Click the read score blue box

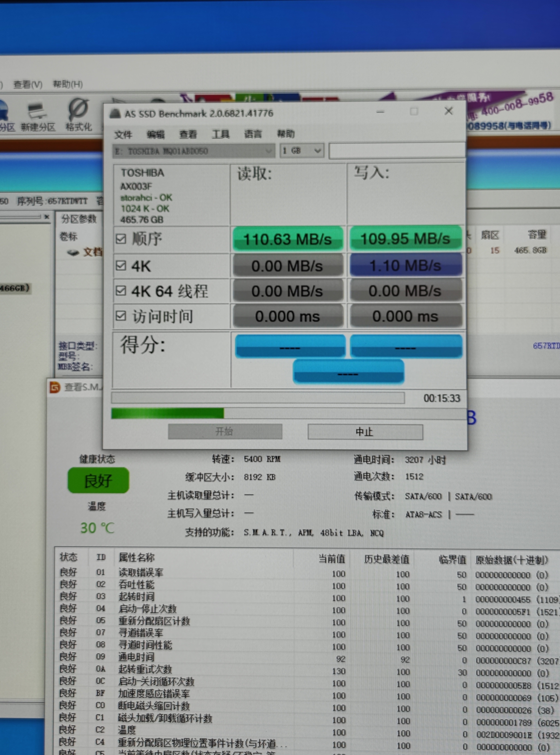click(x=290, y=346)
